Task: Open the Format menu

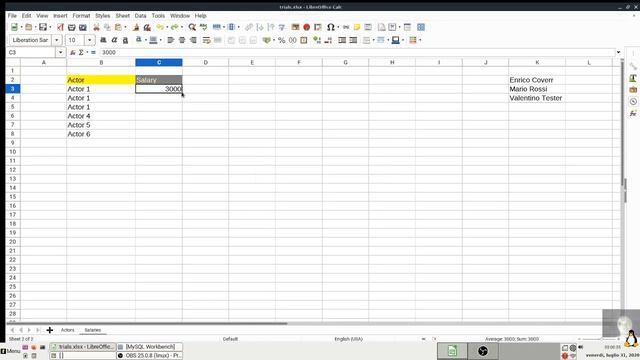Action: pos(81,16)
